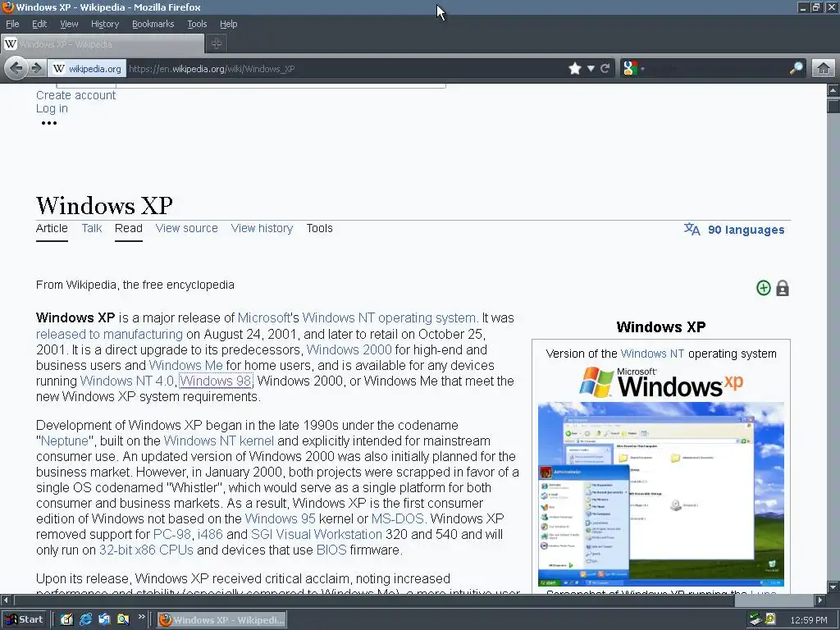Follow the released to manufacturing link
The width and height of the screenshot is (840, 630).
point(109,334)
